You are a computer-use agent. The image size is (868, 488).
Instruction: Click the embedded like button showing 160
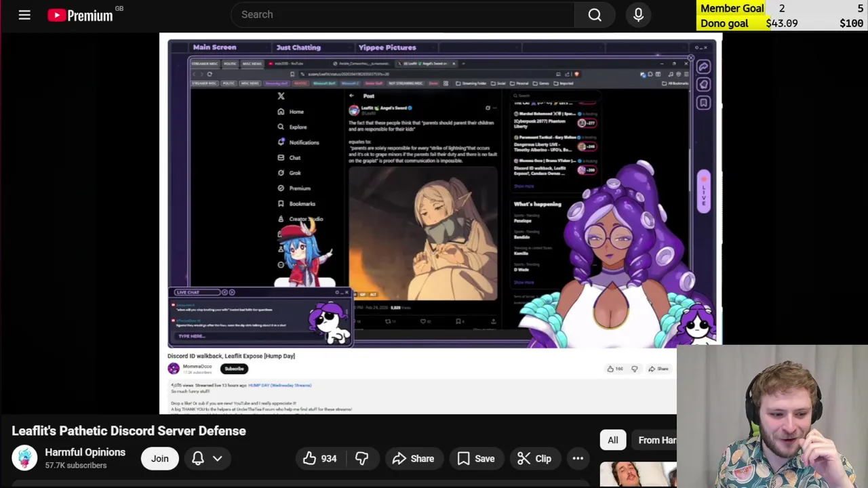tap(615, 369)
